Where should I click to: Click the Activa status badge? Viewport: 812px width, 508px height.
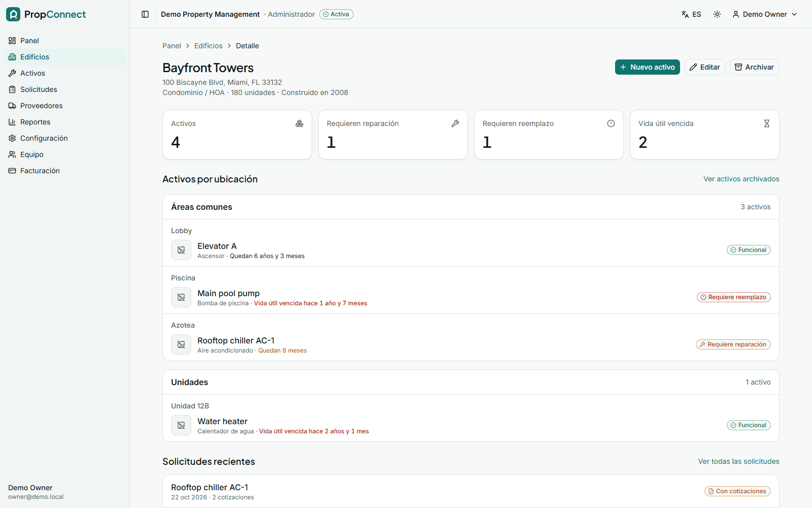336,14
